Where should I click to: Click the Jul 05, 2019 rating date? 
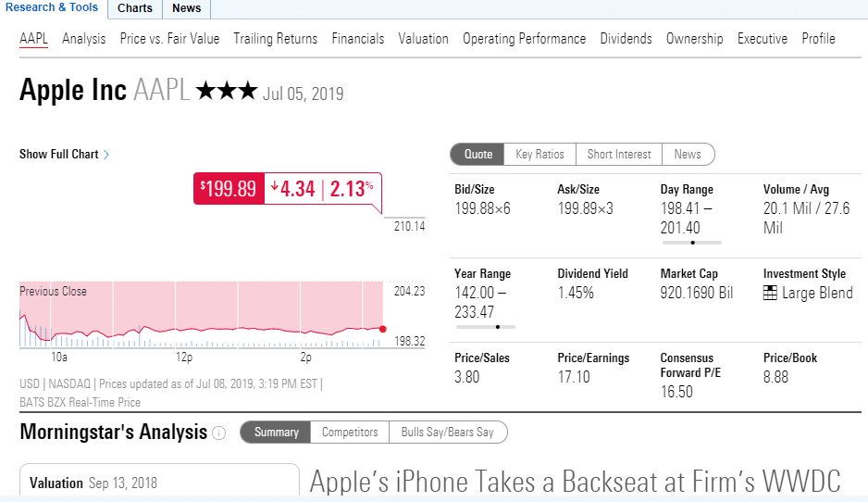click(303, 94)
